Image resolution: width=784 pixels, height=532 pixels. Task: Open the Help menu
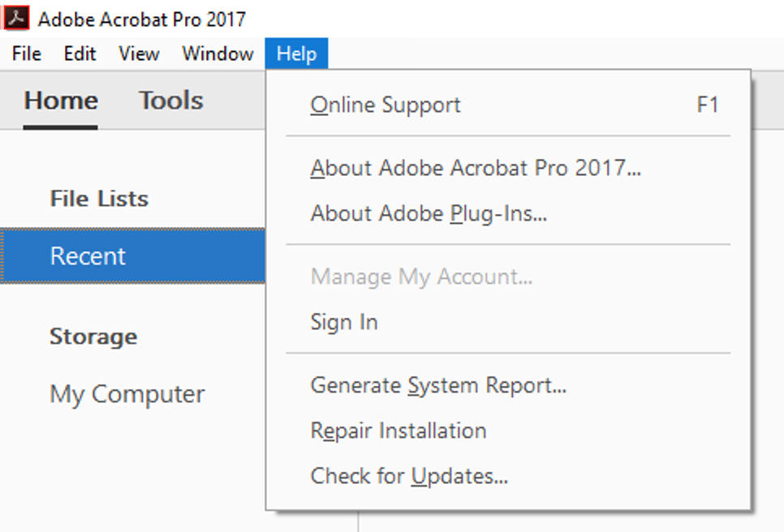[295, 54]
